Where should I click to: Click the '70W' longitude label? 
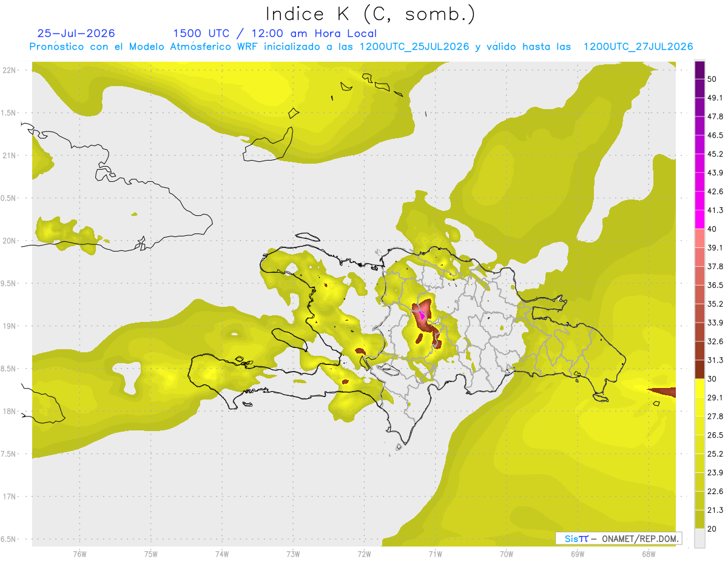pos(506,554)
